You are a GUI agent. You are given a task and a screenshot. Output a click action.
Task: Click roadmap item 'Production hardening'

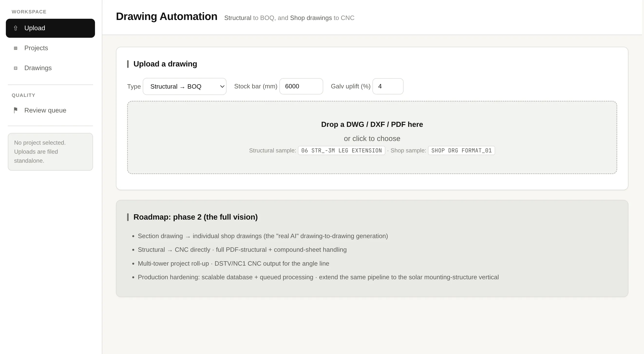click(x=318, y=277)
